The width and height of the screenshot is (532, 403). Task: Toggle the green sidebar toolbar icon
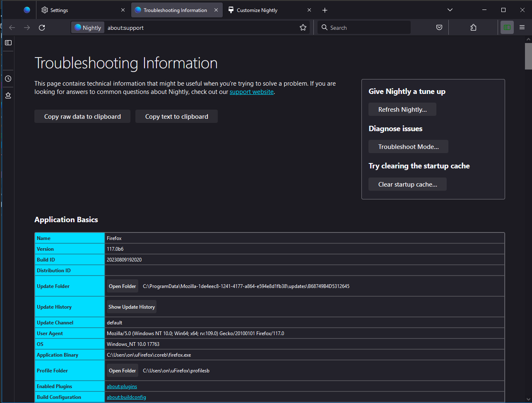click(x=507, y=28)
